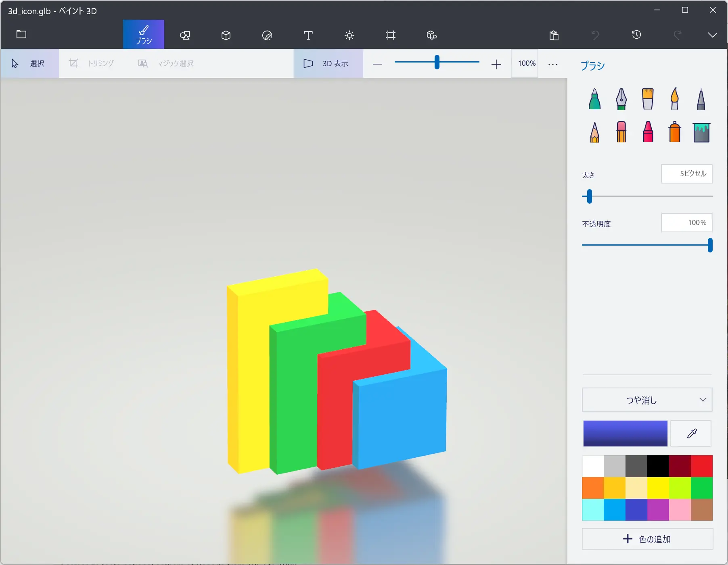Select the Watercolor brush

pyautogui.click(x=675, y=99)
